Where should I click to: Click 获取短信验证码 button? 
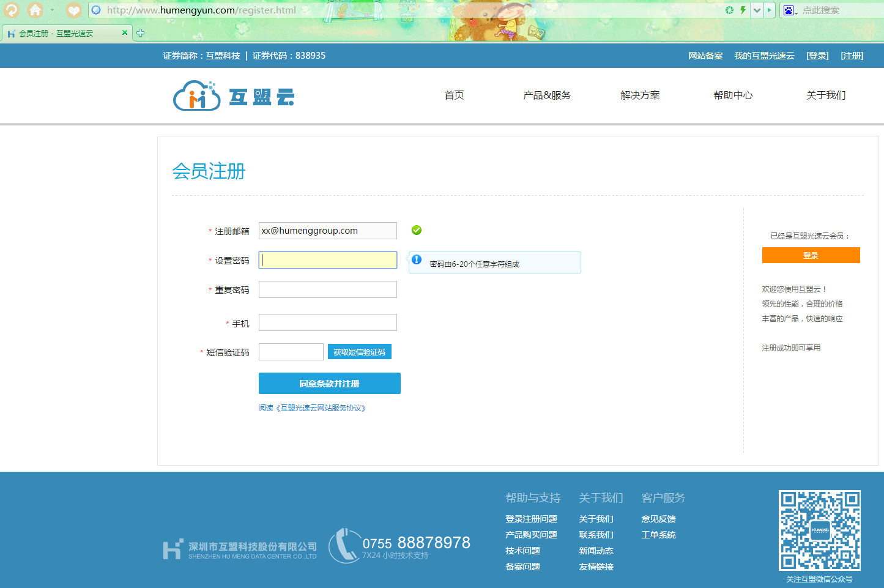pyautogui.click(x=359, y=352)
